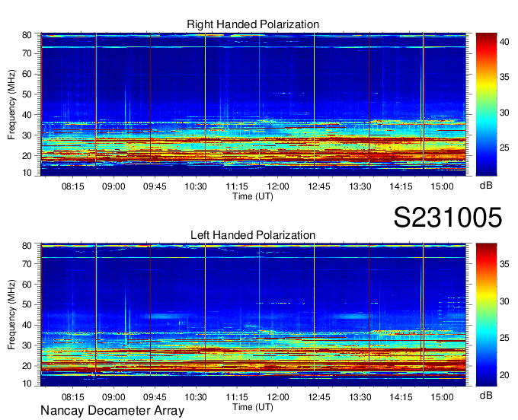Image resolution: width=518 pixels, height=420 pixels.
Task: Select the 12:45 tick on Right Handed time axis
Action: coord(318,186)
